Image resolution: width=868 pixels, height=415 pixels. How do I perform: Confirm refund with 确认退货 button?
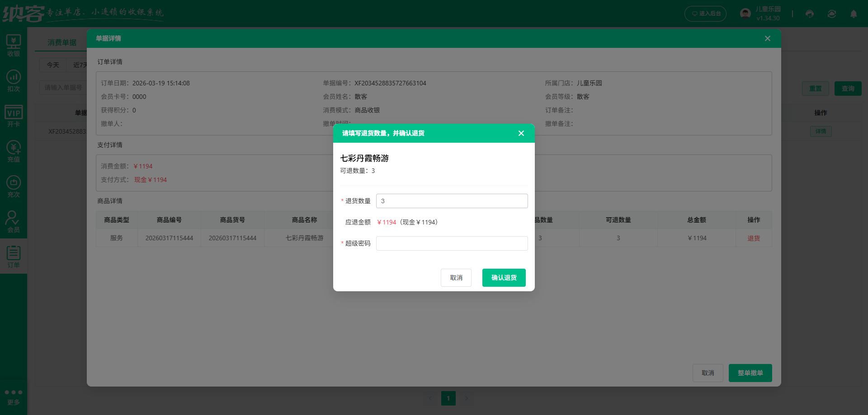tap(504, 278)
